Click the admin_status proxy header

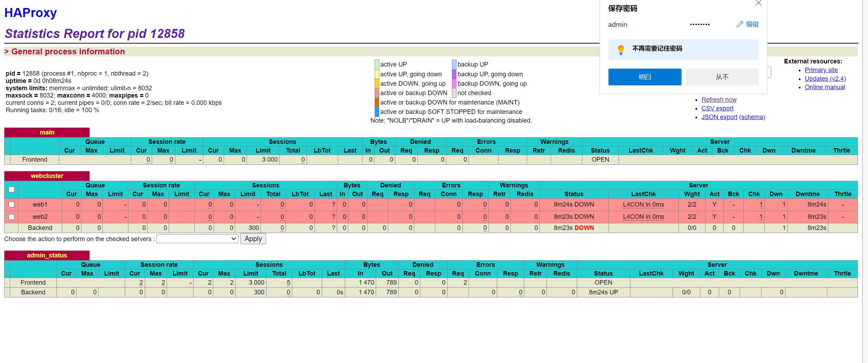click(47, 255)
